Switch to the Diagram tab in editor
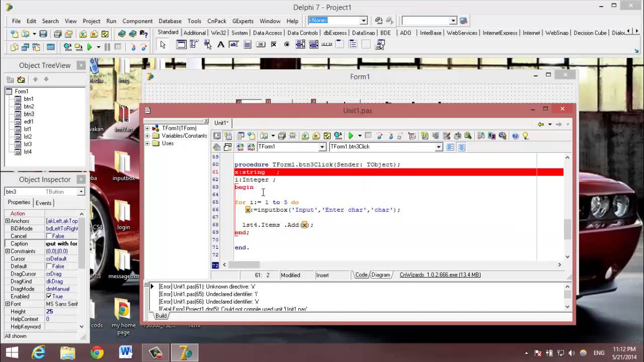This screenshot has width=644, height=362. click(x=381, y=275)
